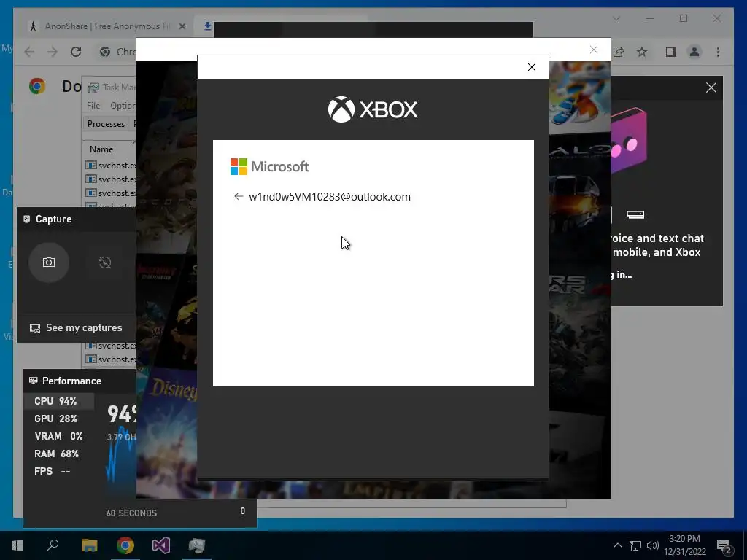Open Visual Studio from the taskbar

pos(161,545)
